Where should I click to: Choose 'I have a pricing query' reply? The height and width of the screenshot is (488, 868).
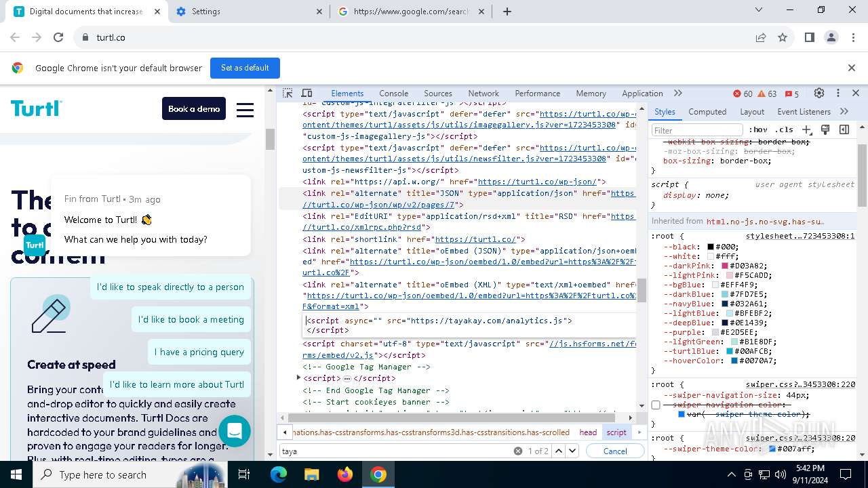(x=199, y=352)
